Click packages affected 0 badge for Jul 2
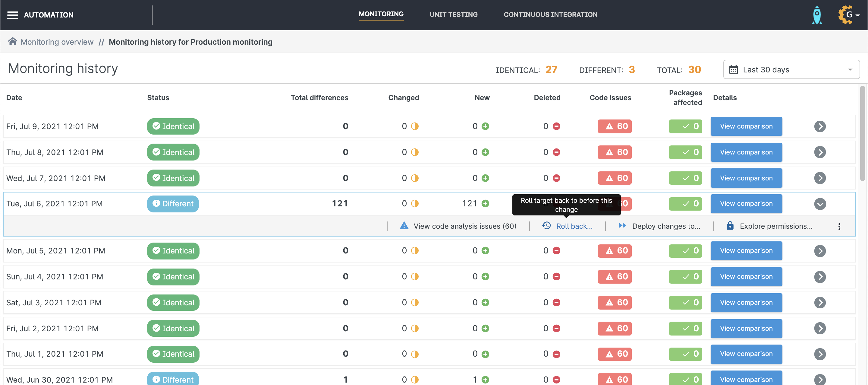 (685, 328)
